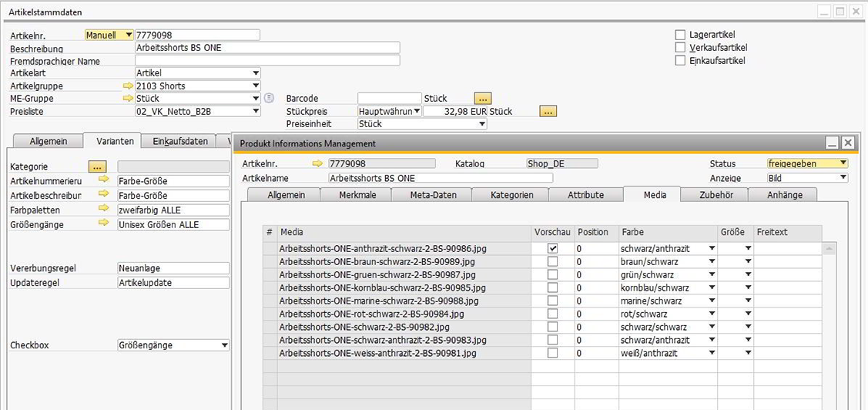868x410 pixels.
Task: Open the Artikelgruppe 2103 Shorts dropdown
Action: pos(256,86)
